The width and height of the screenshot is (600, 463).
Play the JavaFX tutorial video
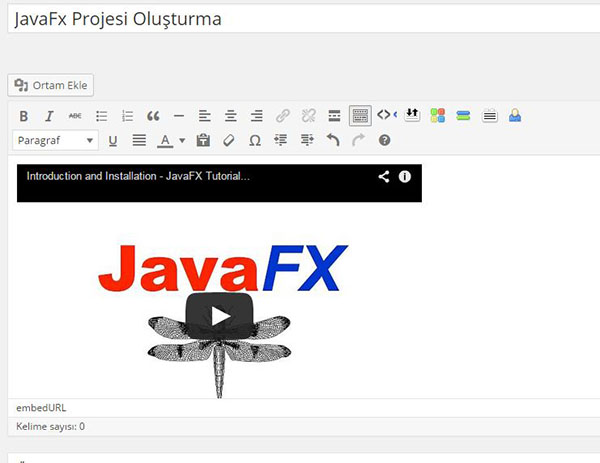219,316
